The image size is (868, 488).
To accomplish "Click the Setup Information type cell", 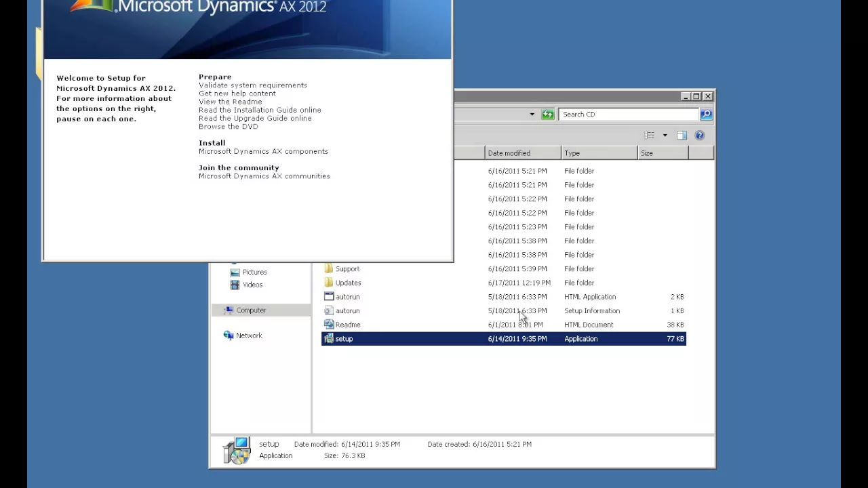I will (x=592, y=311).
